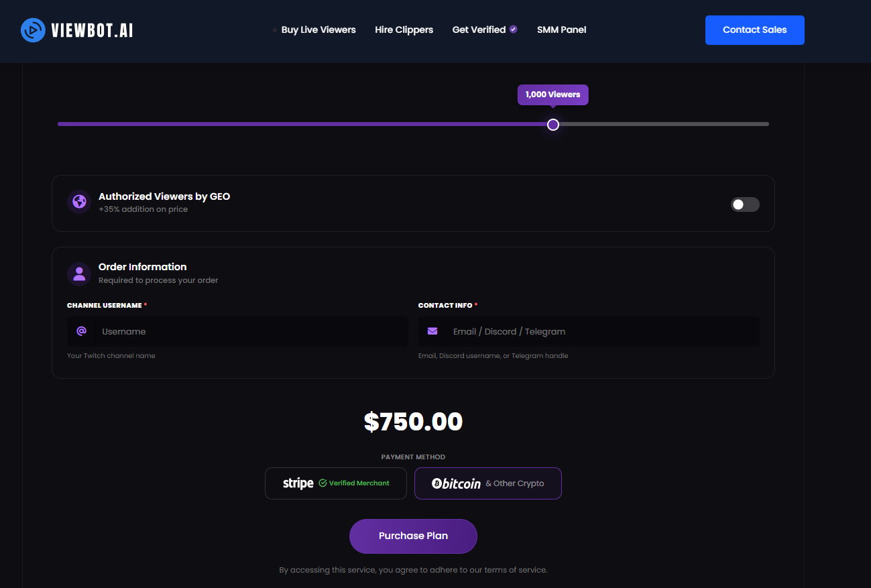This screenshot has width=871, height=588.
Task: Click "Required to process your order" subtitle
Action: [x=158, y=280]
